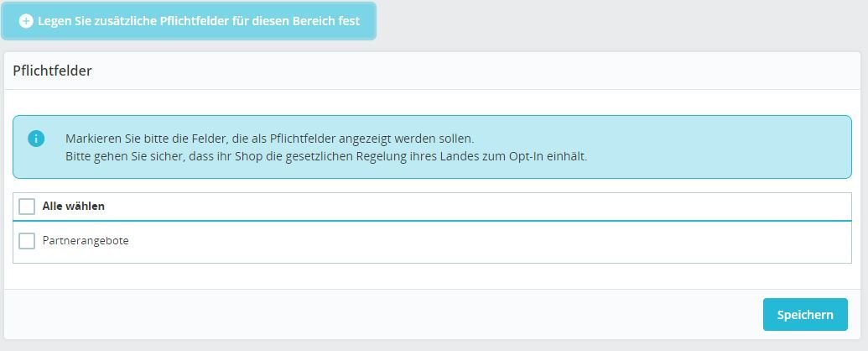Click the plus icon in the Pflichtfelder button
868x351 pixels.
tap(26, 21)
